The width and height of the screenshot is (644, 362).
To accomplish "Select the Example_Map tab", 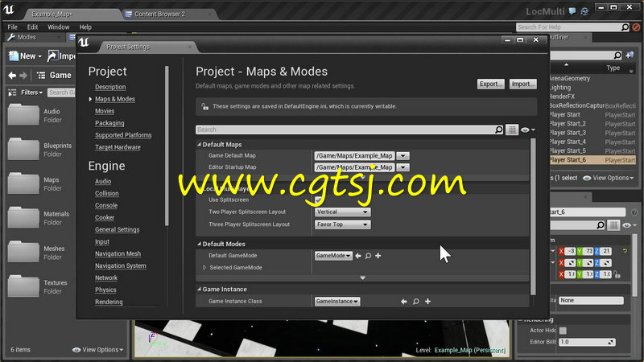I will point(52,14).
